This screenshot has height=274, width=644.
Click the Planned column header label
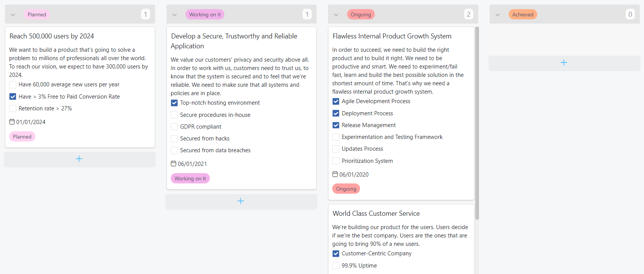click(x=37, y=14)
